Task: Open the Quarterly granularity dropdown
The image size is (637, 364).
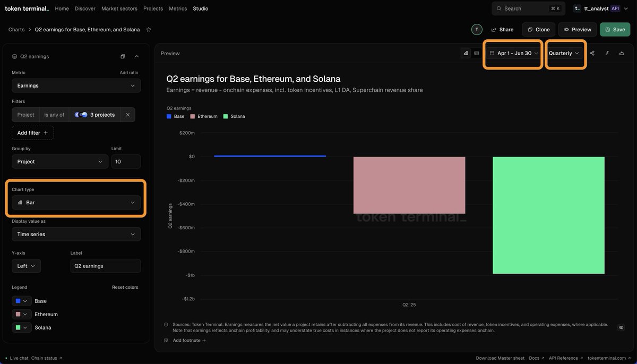Action: (564, 53)
